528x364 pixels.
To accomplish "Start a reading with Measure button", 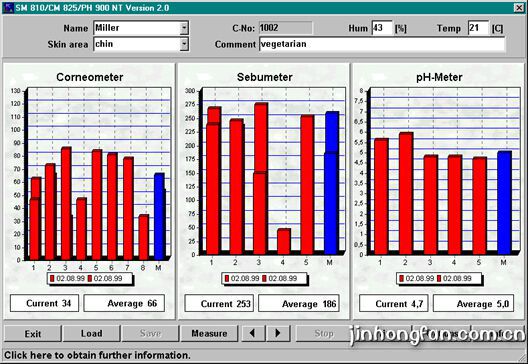I will pos(209,333).
